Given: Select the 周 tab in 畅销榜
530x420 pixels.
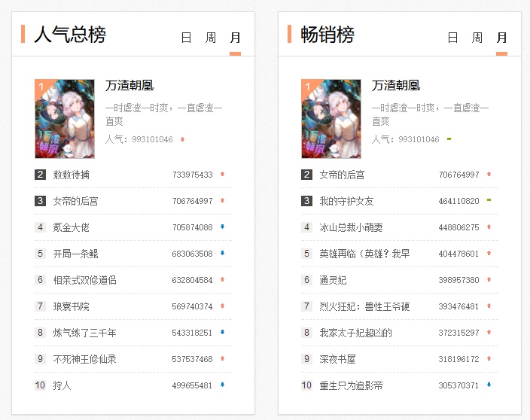Looking at the screenshot, I should (x=477, y=38).
